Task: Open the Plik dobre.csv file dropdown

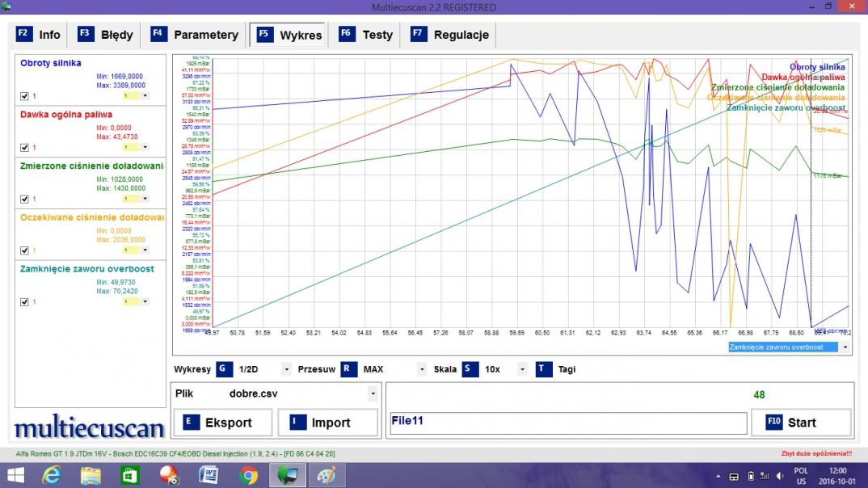Action: coord(372,394)
